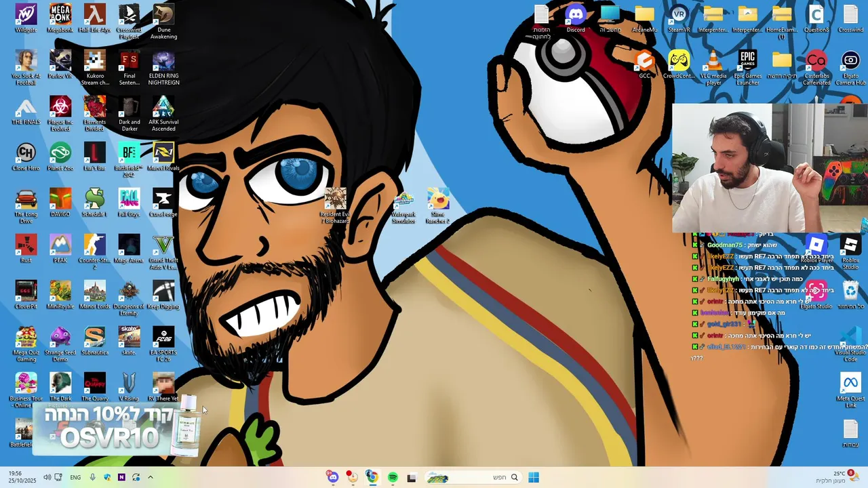Image resolution: width=868 pixels, height=488 pixels.
Task: Launch SteamVR from the desktop
Action: point(679,18)
